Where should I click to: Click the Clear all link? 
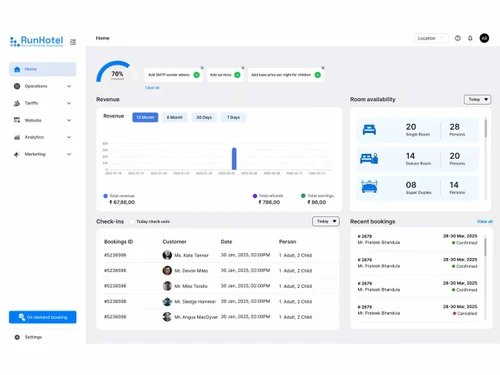pyautogui.click(x=152, y=88)
